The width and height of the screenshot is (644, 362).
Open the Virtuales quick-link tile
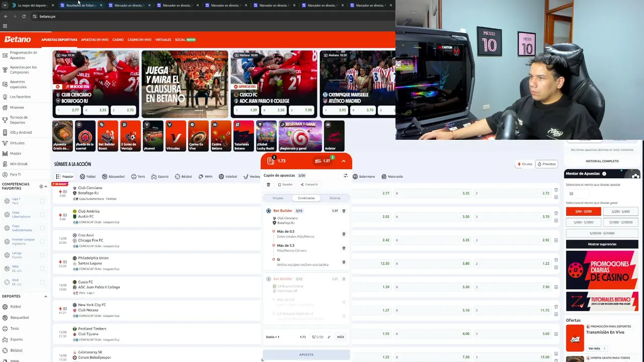click(x=176, y=136)
